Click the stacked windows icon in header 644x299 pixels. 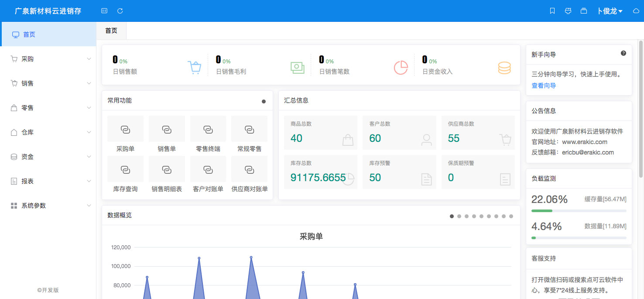[584, 11]
